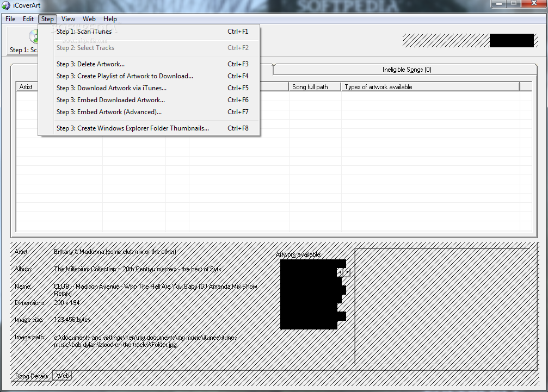The image size is (548, 392).
Task: Switch to the Ineligible Songs (0) tab
Action: (407, 70)
